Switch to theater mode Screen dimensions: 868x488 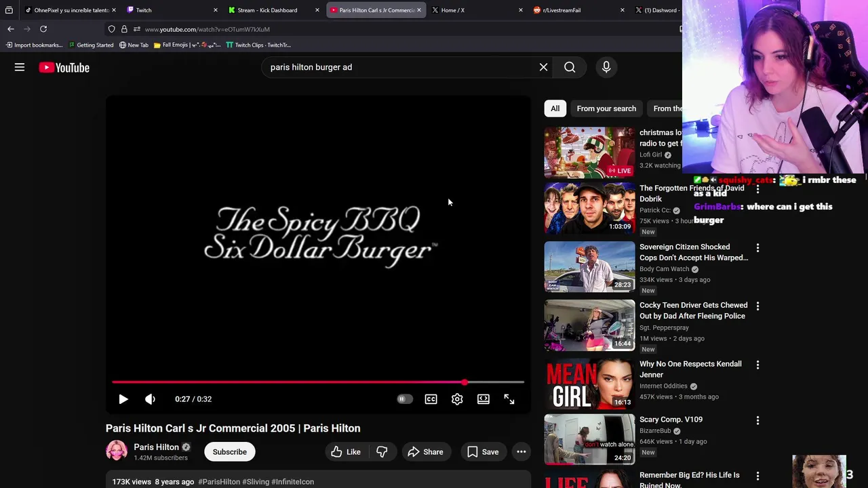484,399
